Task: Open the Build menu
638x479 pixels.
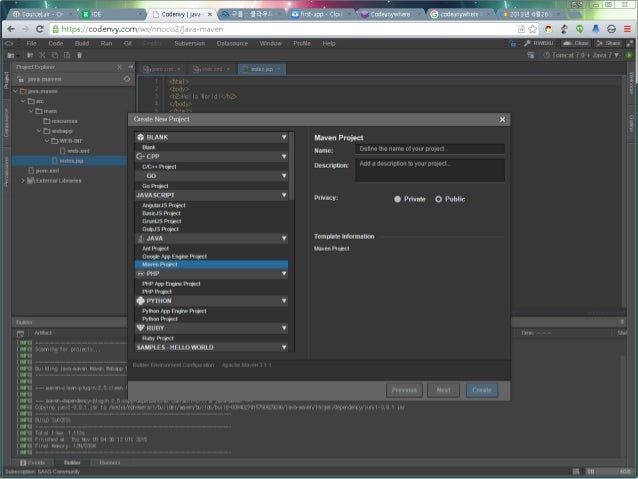Action: coord(81,44)
